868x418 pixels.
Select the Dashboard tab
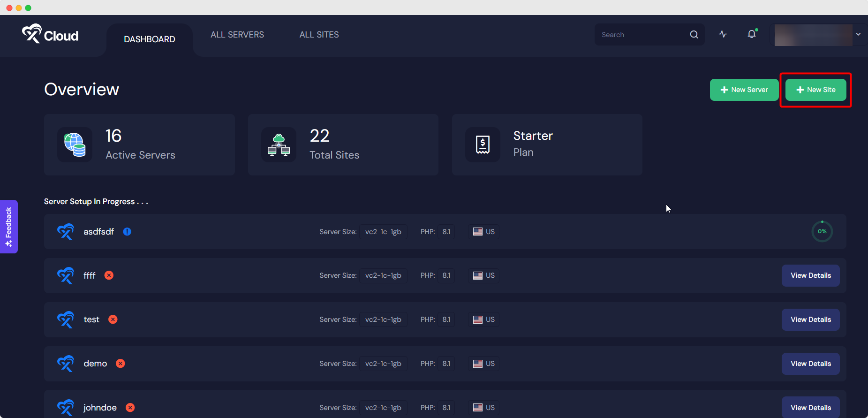149,39
